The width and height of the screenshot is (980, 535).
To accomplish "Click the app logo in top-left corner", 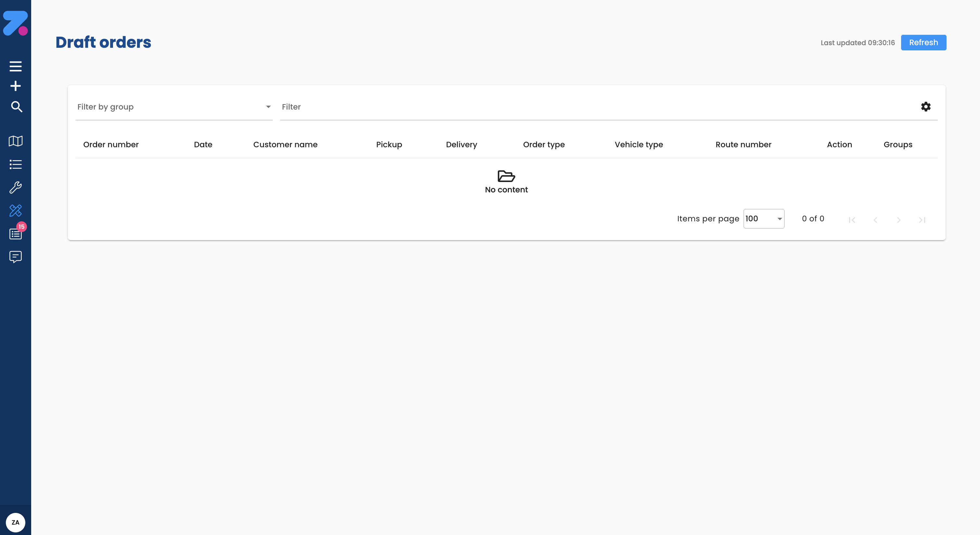I will click(16, 23).
